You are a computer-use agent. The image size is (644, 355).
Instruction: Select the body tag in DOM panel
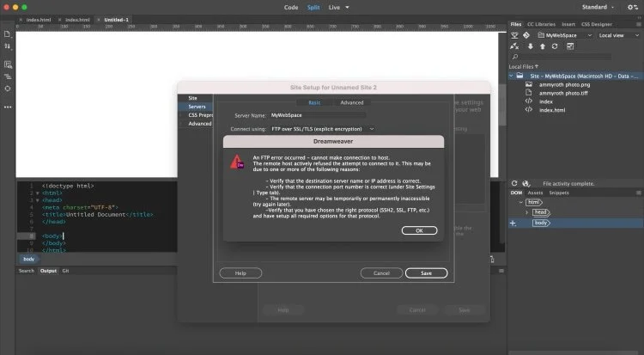(x=541, y=223)
